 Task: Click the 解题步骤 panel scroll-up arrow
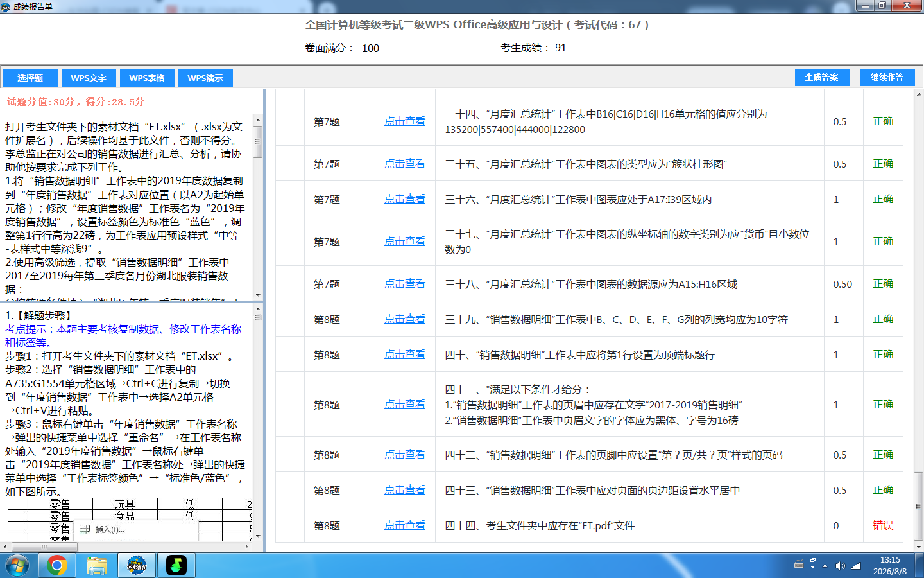(x=258, y=310)
